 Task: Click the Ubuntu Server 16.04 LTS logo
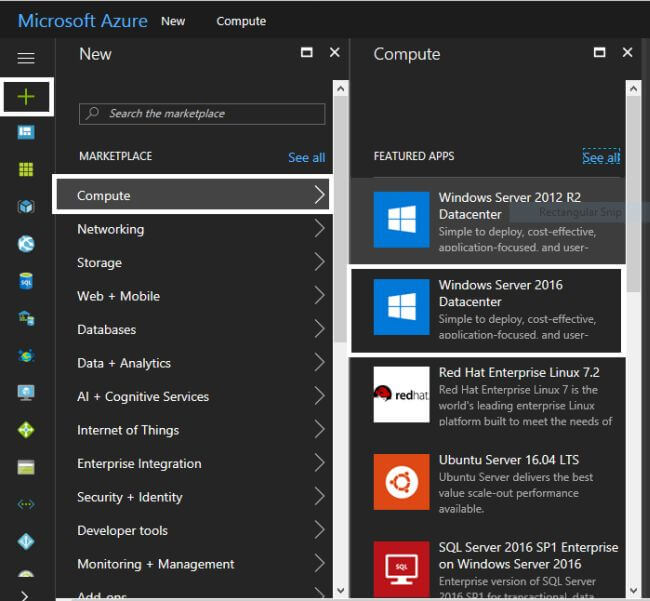401,482
